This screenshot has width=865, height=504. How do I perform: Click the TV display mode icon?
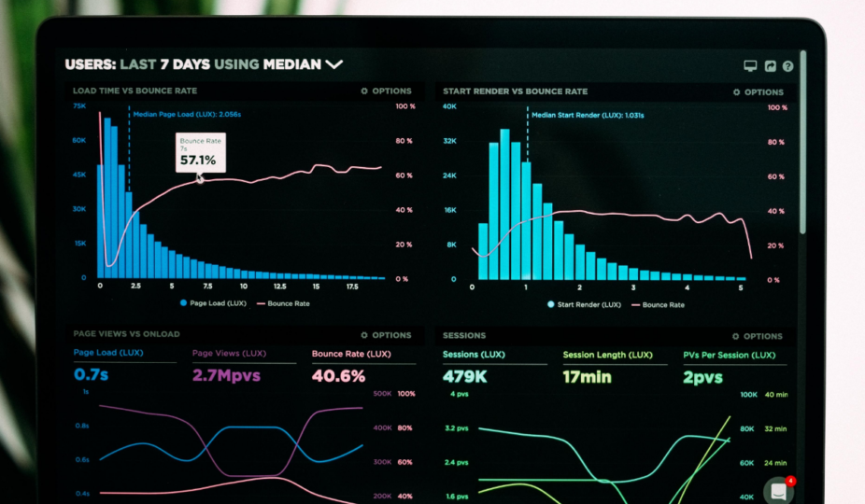[749, 66]
